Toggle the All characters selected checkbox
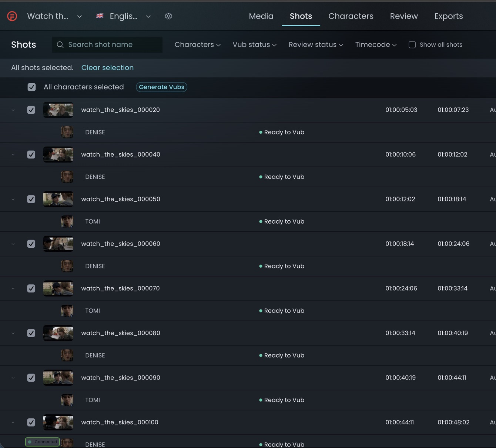496x448 pixels. (x=31, y=87)
